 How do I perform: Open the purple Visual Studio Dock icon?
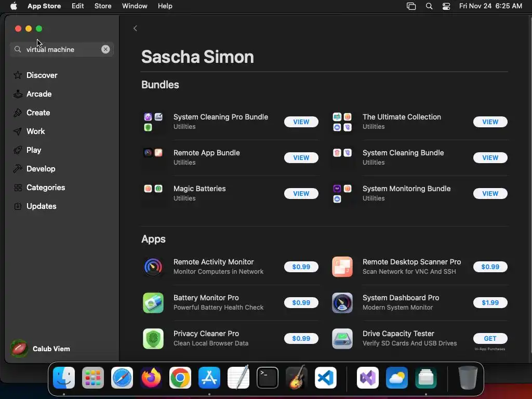point(368,377)
